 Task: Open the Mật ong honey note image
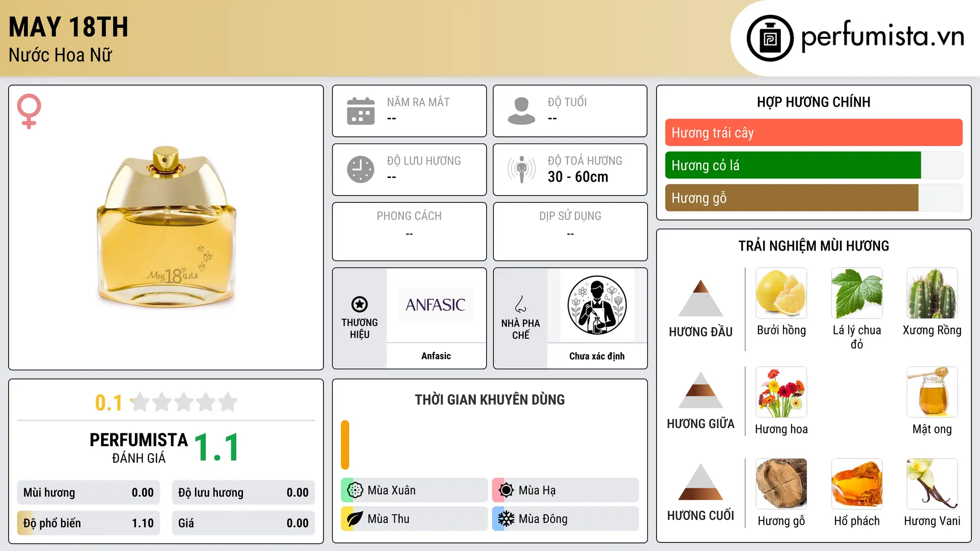point(932,392)
